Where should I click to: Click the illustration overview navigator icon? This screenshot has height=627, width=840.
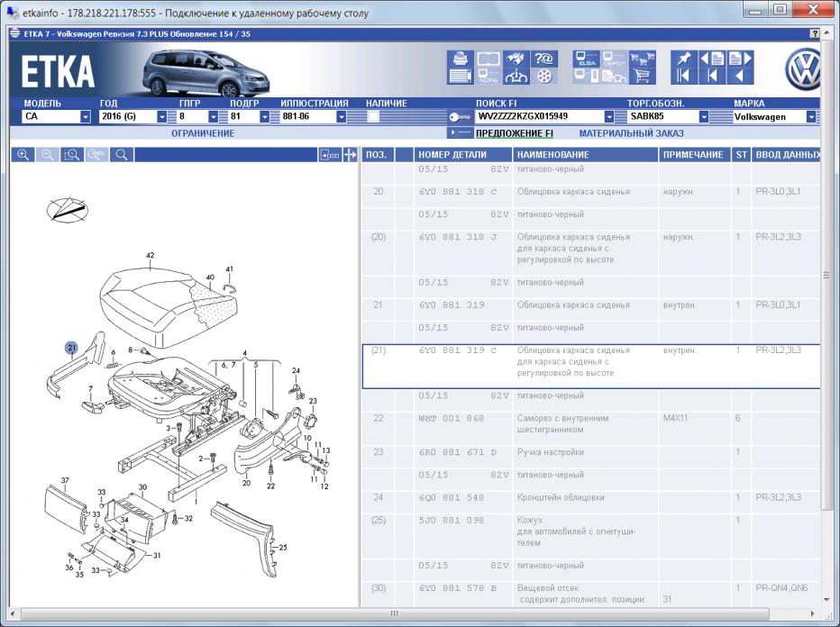(330, 155)
